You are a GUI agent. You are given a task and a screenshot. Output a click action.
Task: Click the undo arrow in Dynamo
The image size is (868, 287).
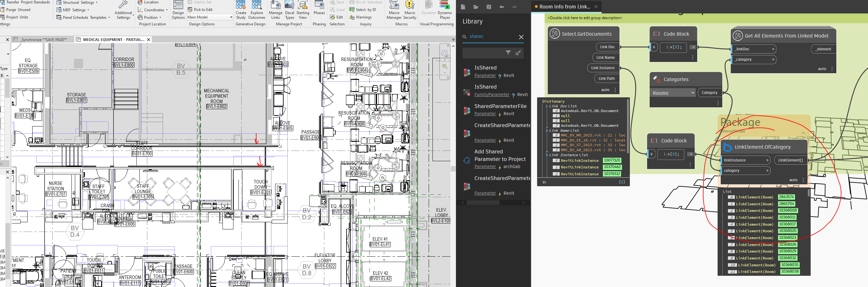click(502, 7)
